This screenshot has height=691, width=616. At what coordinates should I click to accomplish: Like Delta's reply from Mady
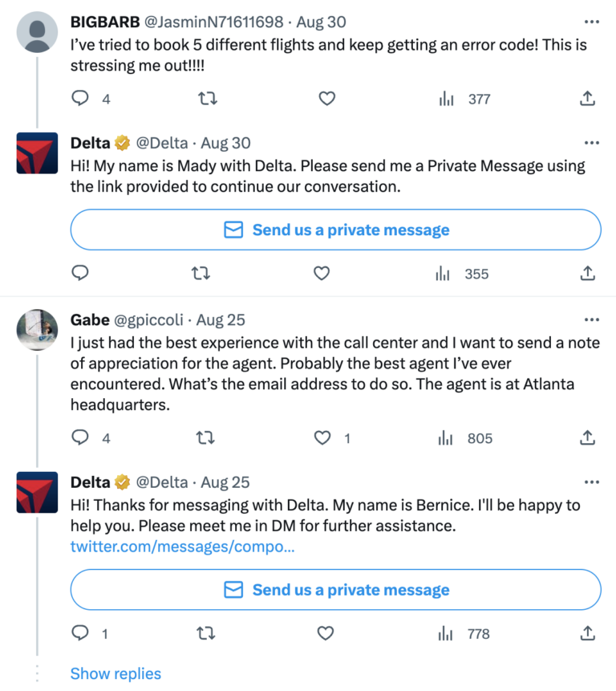click(x=322, y=274)
